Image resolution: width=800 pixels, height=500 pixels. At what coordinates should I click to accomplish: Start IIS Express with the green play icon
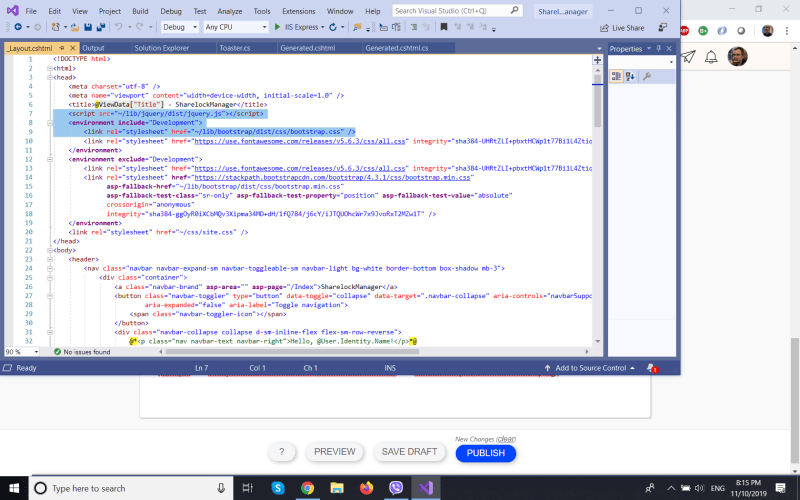tap(277, 27)
